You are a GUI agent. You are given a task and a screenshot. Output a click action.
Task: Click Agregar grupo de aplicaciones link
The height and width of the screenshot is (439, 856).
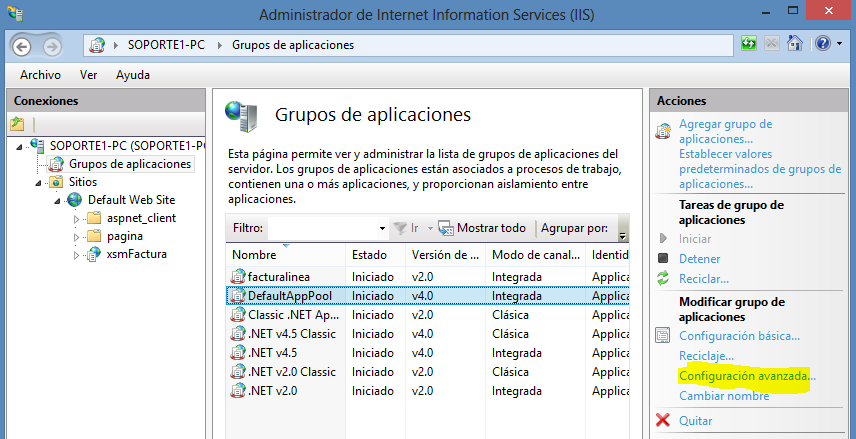point(726,132)
